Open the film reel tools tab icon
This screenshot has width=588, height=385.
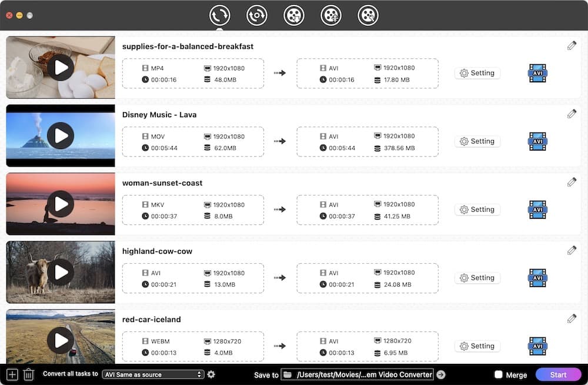coord(368,15)
